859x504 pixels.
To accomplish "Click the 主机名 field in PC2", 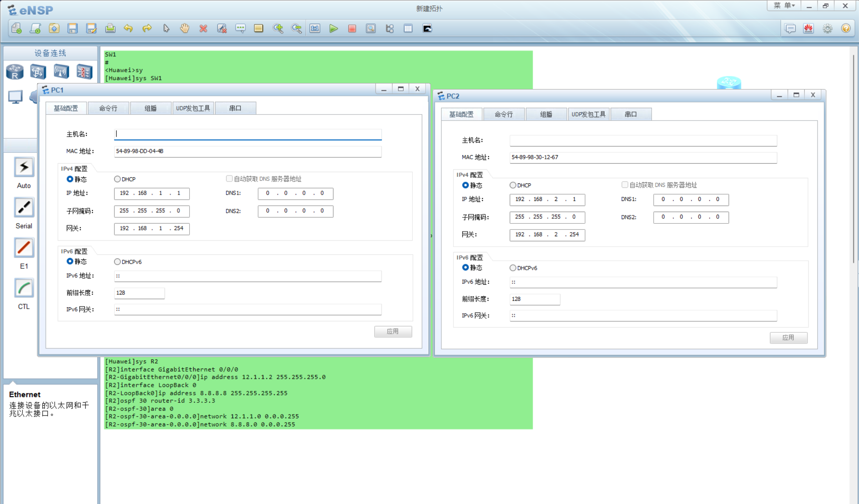I will [643, 140].
